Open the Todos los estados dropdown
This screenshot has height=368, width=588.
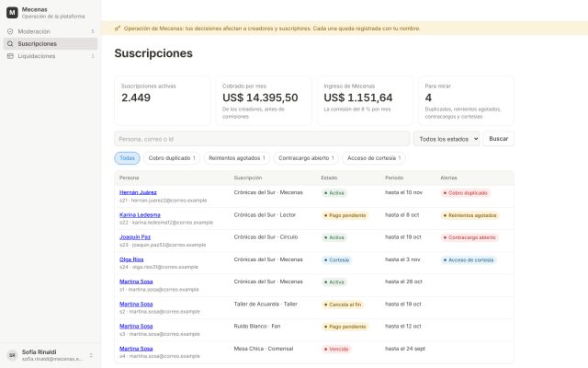tap(447, 139)
